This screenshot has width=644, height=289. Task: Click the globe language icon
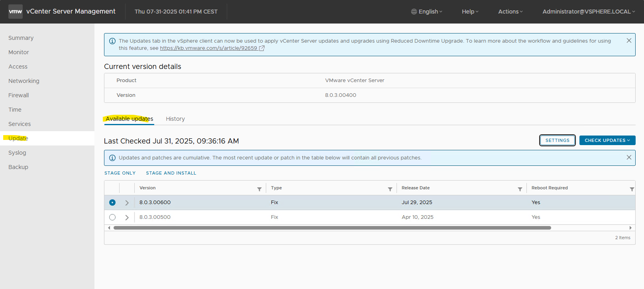[414, 12]
